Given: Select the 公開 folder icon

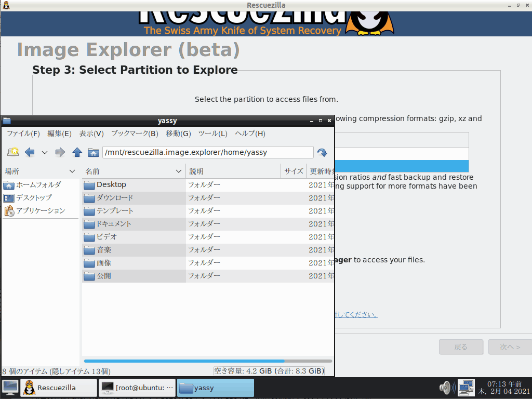Looking at the screenshot, I should coord(89,276).
